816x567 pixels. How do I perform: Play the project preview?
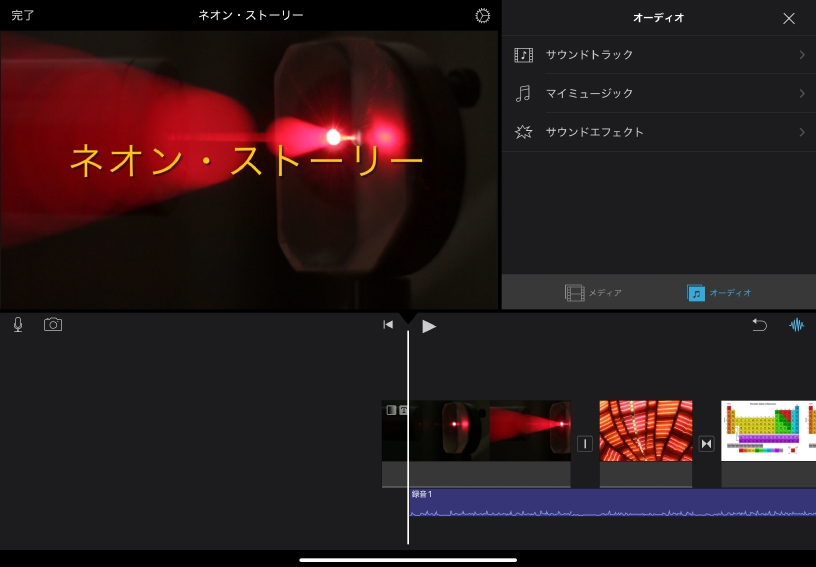[429, 325]
